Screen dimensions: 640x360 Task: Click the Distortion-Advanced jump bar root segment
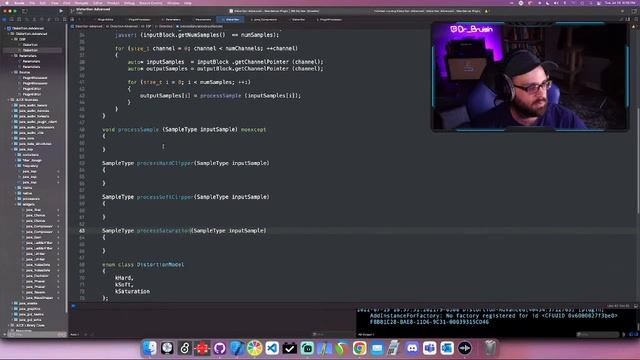87,26
